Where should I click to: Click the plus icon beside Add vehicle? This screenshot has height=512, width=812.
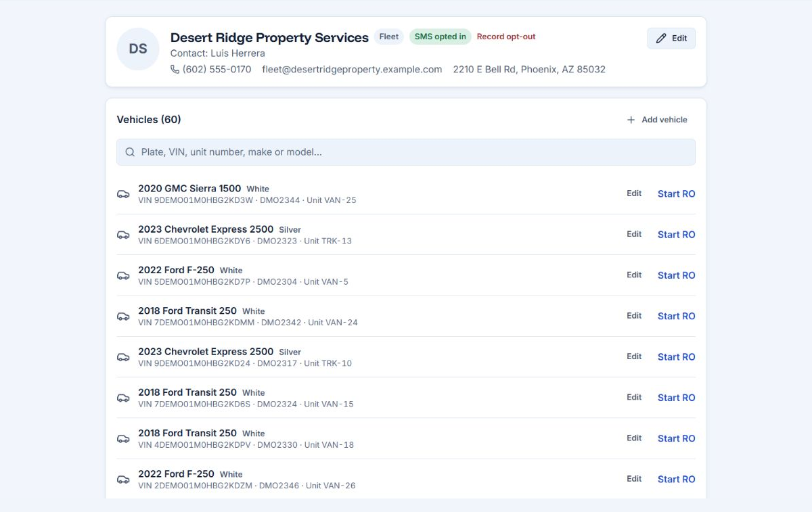pos(631,120)
